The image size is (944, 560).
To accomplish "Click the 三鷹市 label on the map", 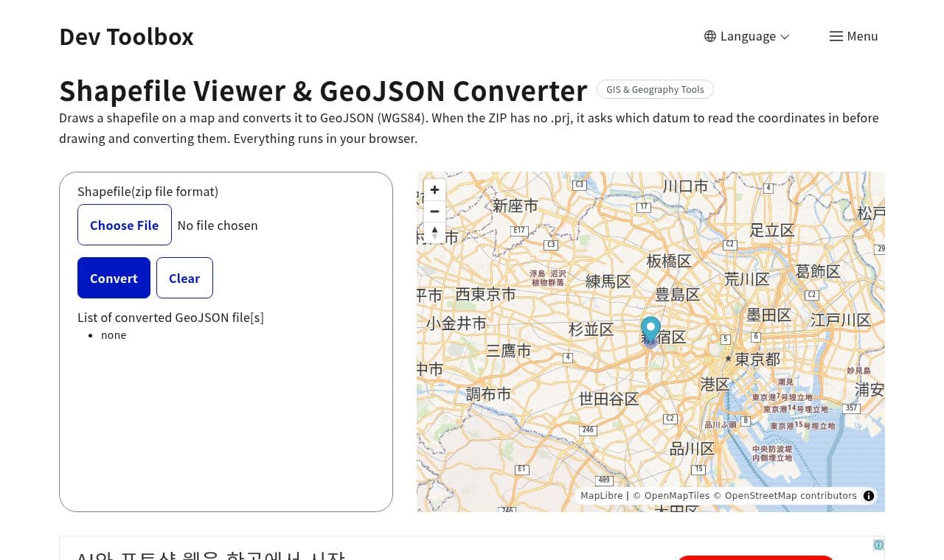I will tap(508, 351).
